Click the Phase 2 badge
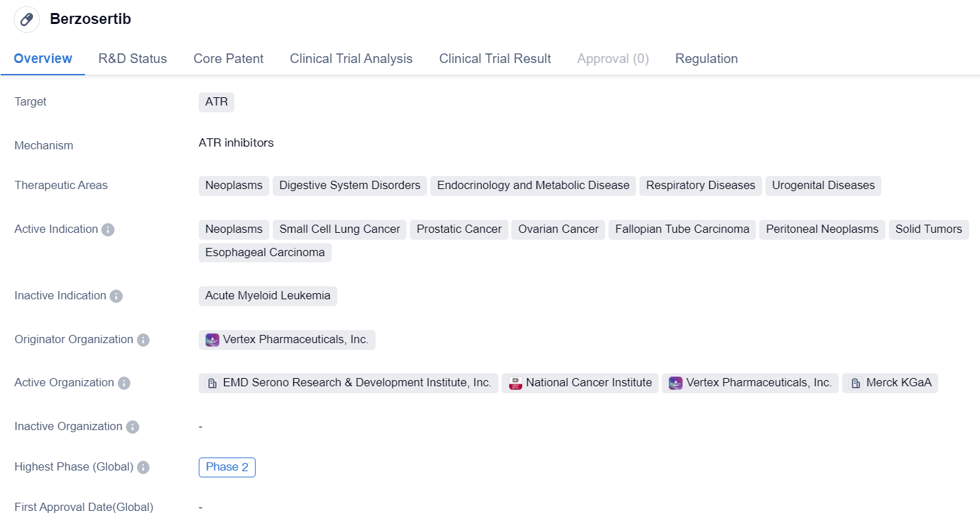 (x=227, y=467)
